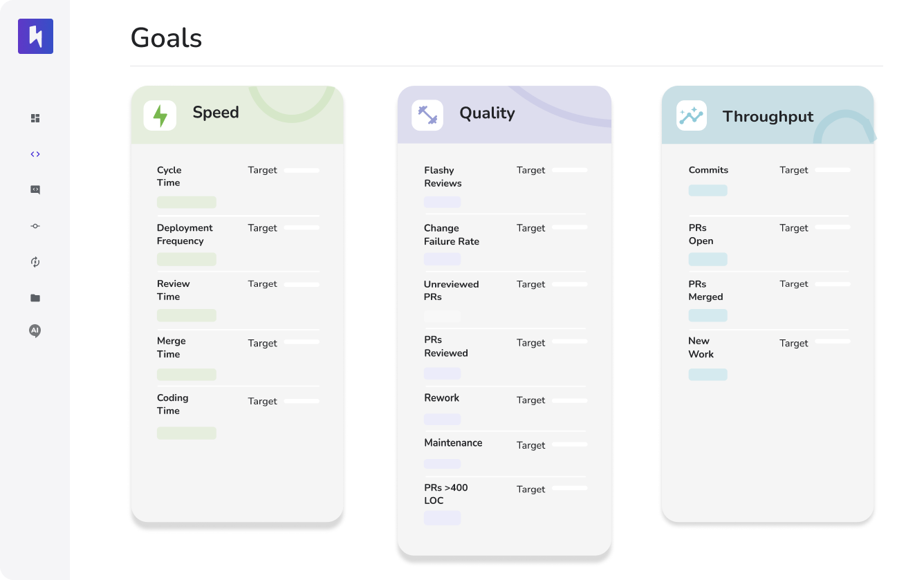Image resolution: width=924 pixels, height=580 pixels.
Task: Click Target field for Rework
Action: click(x=569, y=400)
